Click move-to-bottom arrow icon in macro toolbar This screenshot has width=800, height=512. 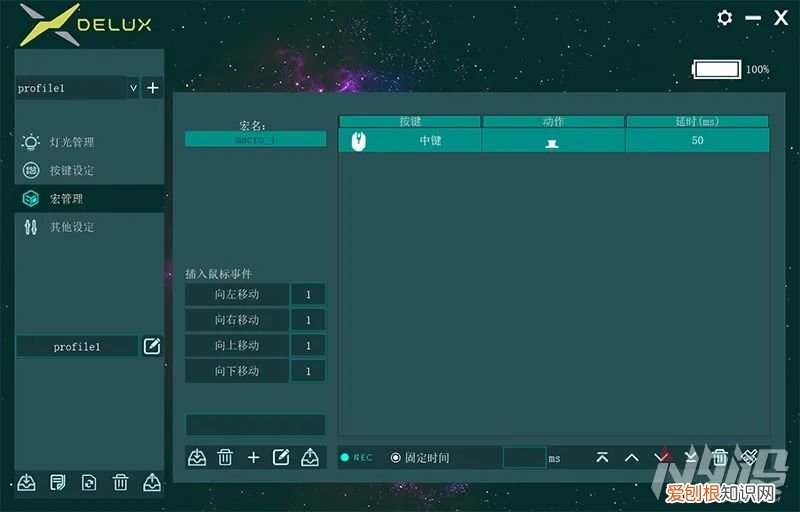click(690, 457)
